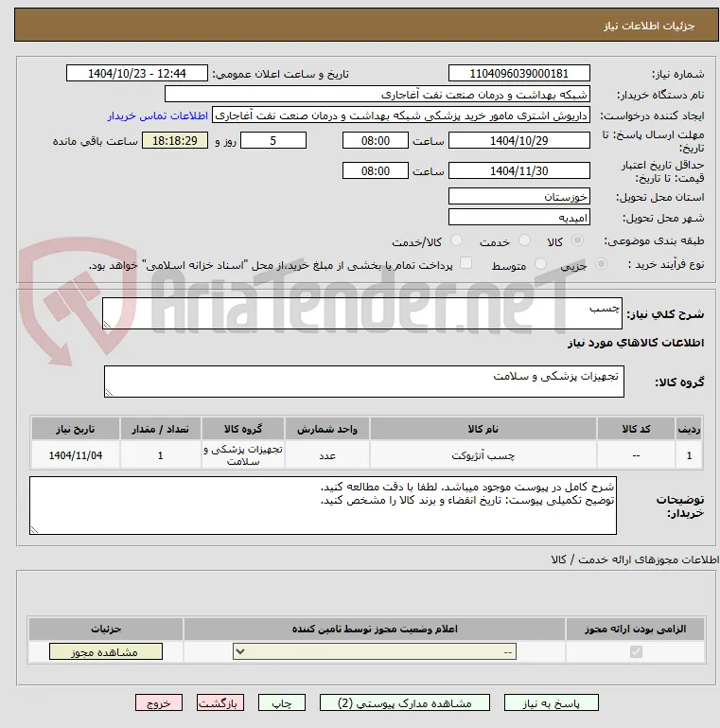Image resolution: width=720 pixels, height=728 pixels.
Task: Click the کد کالا column header
Action: (x=636, y=429)
